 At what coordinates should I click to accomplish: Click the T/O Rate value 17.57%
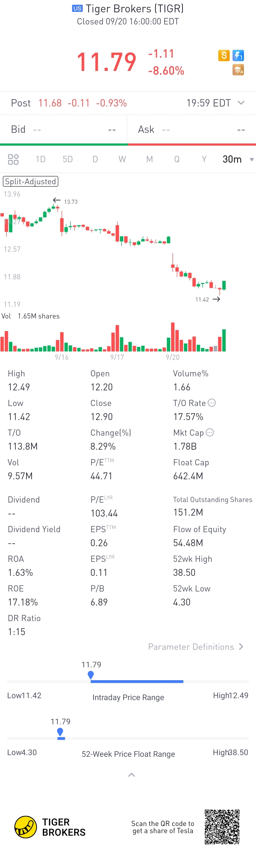click(x=188, y=416)
